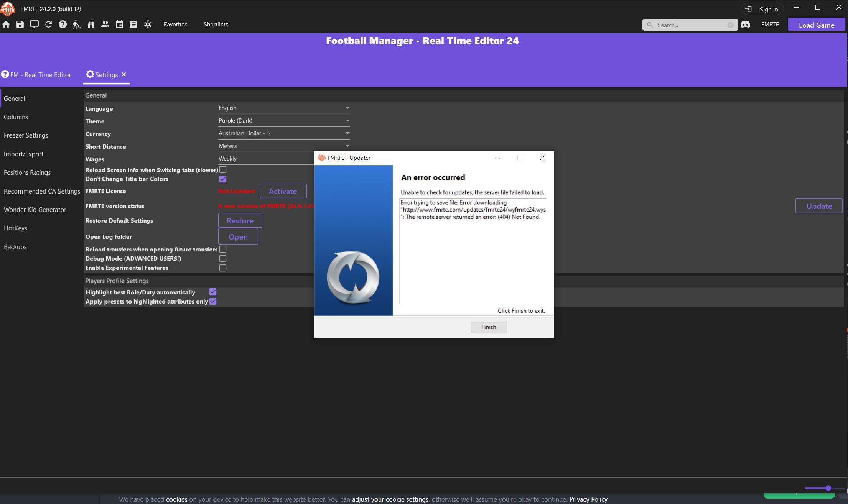The width and height of the screenshot is (848, 504).
Task: Open the notes list icon
Action: pyautogui.click(x=133, y=25)
